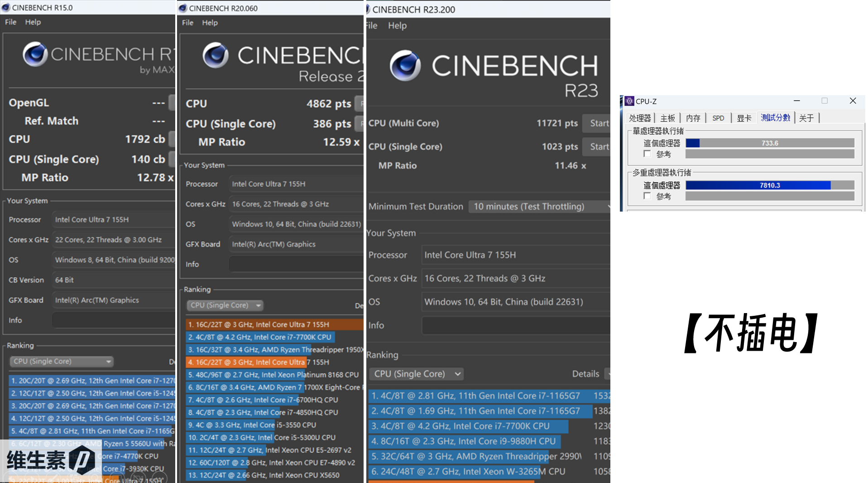
Task: Expand R23 ranking CPU (Single Core) dropdown
Action: 416,374
